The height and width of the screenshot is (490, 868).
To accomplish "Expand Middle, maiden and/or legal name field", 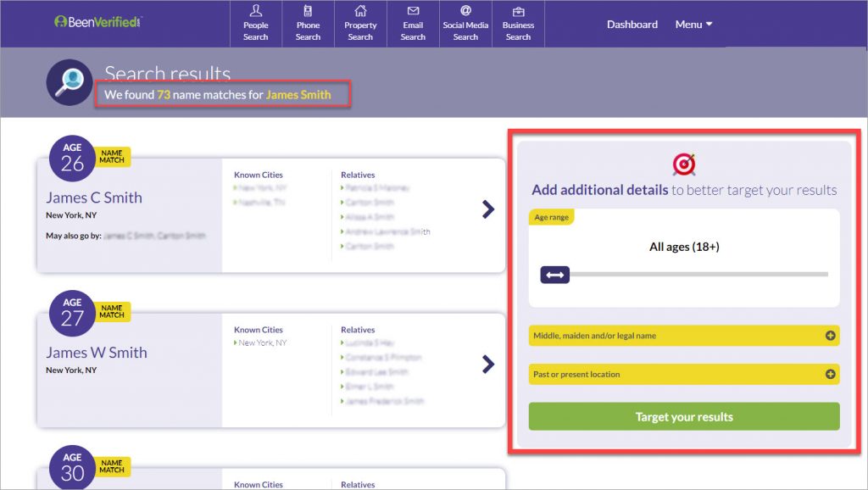I will pos(684,336).
